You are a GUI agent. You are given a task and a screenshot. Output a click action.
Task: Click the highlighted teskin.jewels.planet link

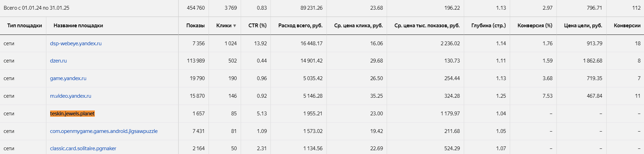pos(72,114)
